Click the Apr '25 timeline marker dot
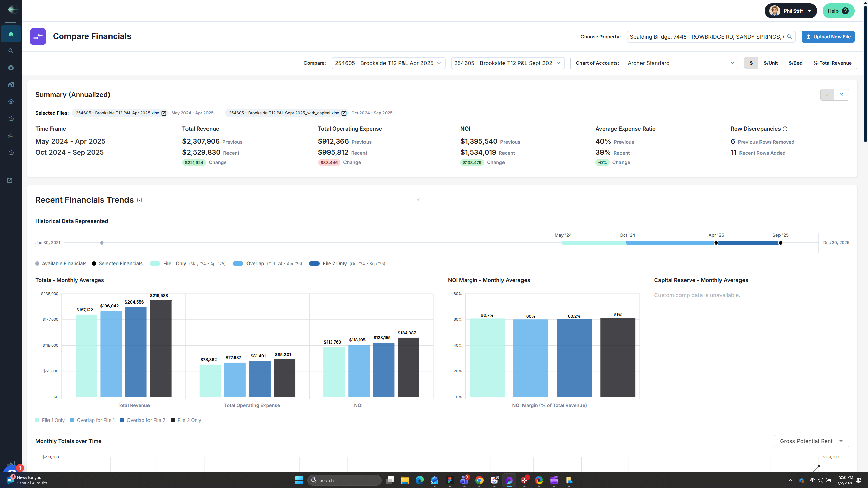This screenshot has height=488, width=868. (x=716, y=243)
